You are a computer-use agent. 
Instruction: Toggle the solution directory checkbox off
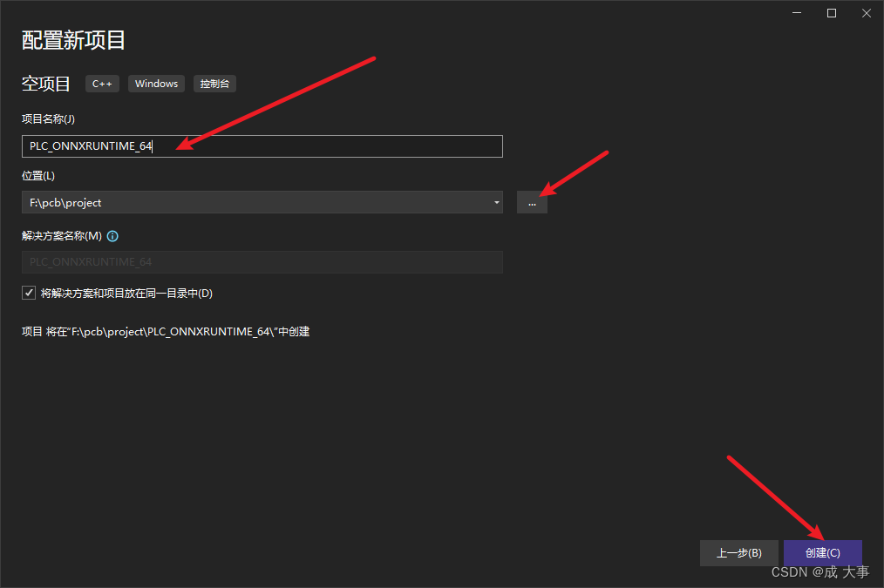29,293
